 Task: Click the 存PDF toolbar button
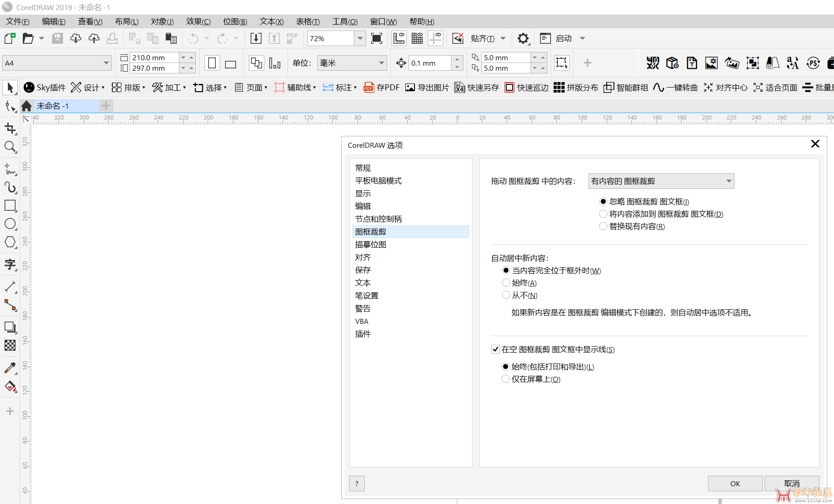pos(381,88)
